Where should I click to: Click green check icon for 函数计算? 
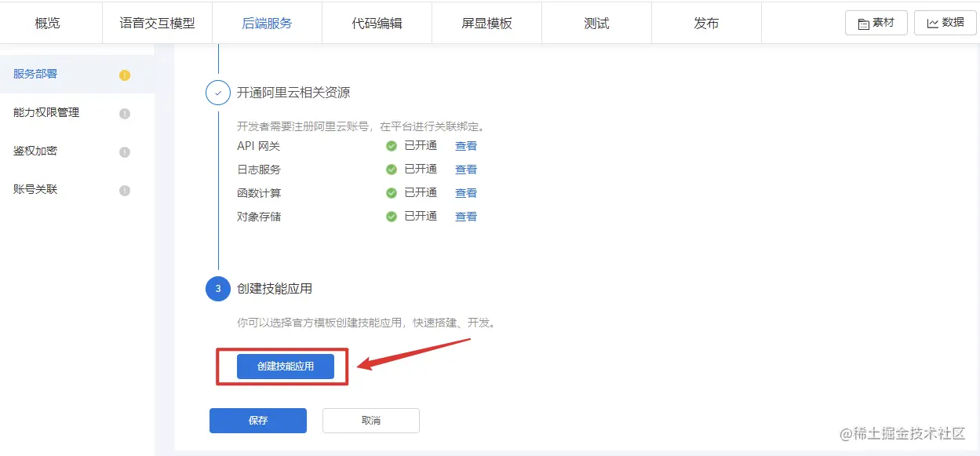coord(391,193)
